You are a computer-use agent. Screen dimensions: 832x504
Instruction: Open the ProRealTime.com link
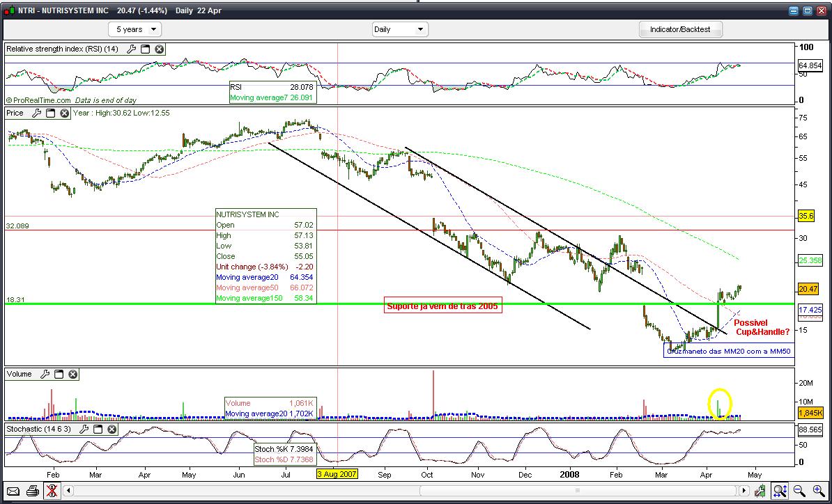[38, 100]
